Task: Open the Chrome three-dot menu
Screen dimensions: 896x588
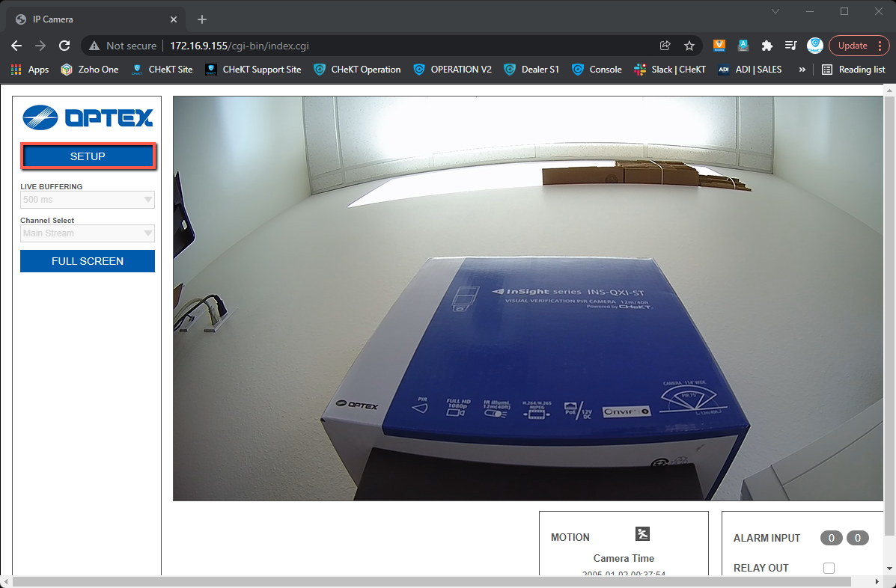Action: (880, 46)
